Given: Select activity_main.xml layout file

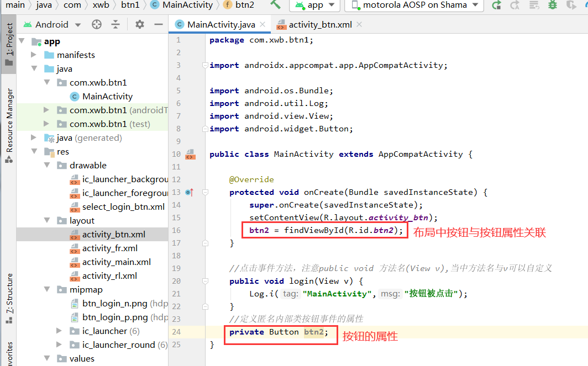Looking at the screenshot, I should point(111,262).
